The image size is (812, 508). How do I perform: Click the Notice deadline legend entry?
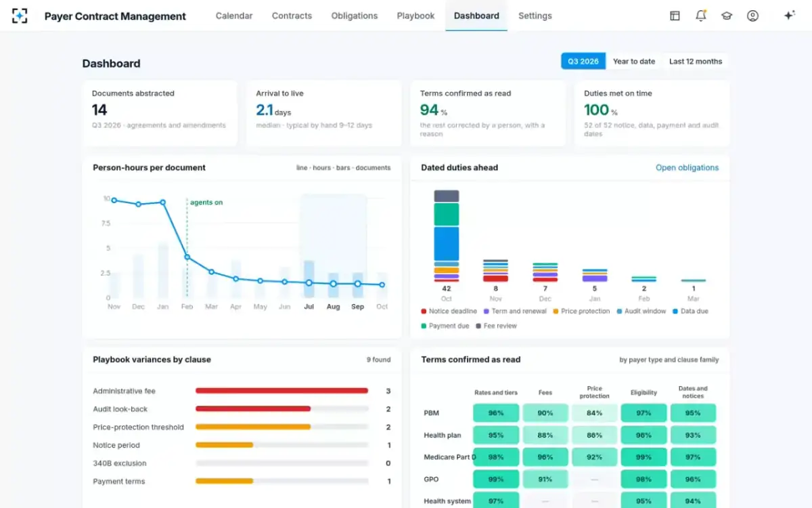tap(449, 311)
